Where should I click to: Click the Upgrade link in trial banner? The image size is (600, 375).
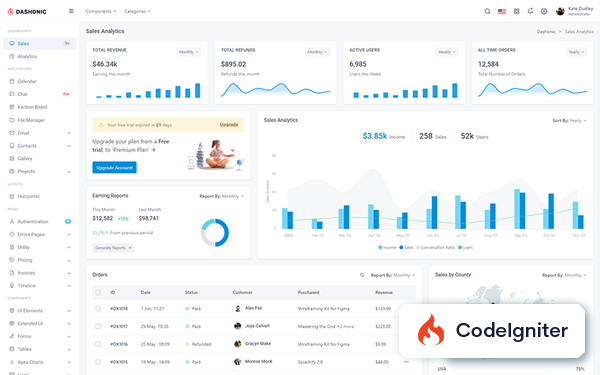click(x=229, y=125)
